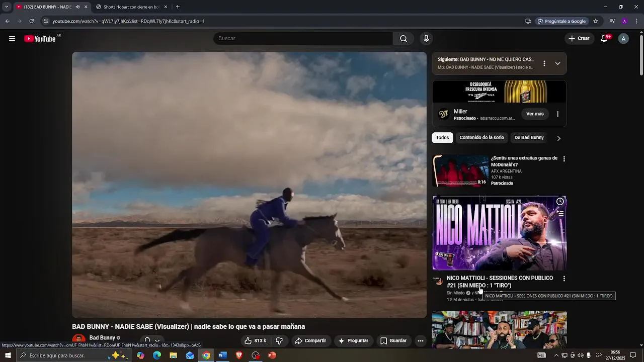
Task: Show hidden system tray icons
Action: pos(556,355)
